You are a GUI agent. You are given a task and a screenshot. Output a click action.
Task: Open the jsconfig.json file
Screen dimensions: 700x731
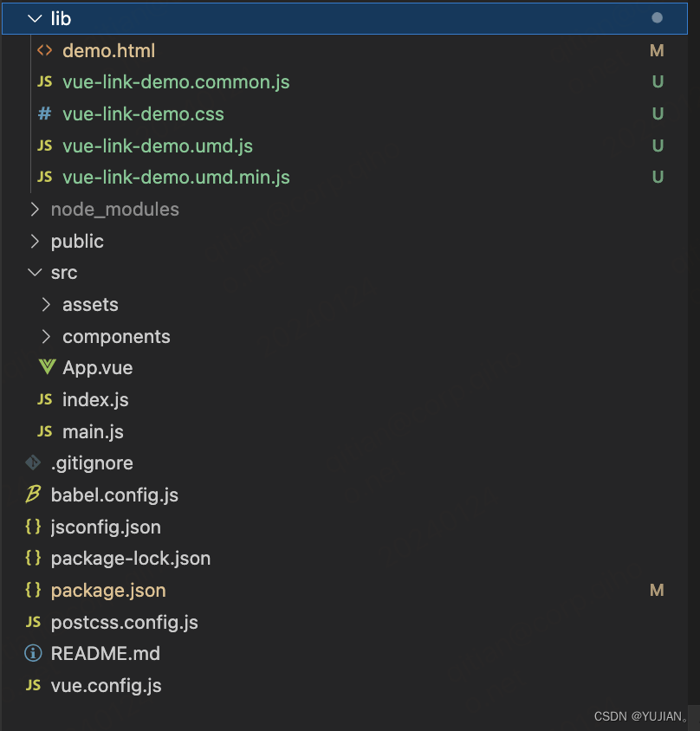106,527
